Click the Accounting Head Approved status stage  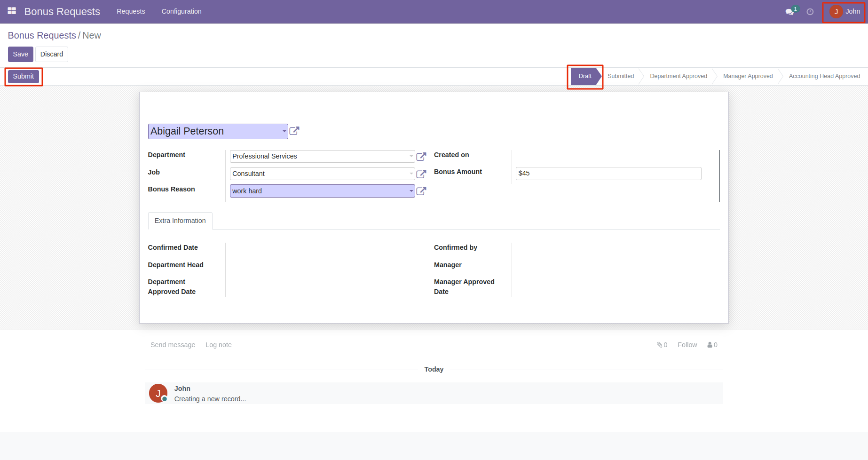tap(824, 76)
